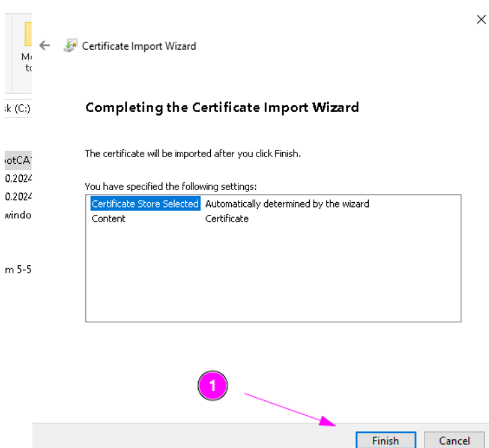Click the magenta circle numbered 1
This screenshot has height=448, width=489.
point(213,386)
